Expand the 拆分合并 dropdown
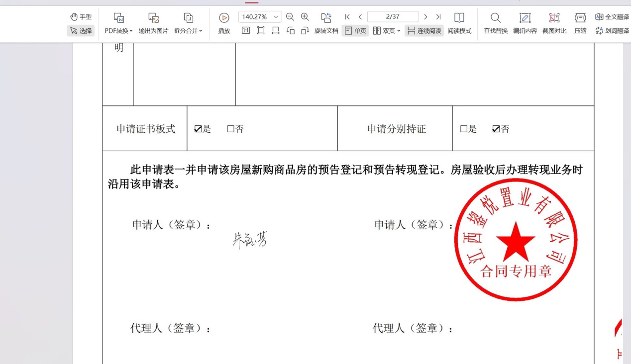The height and width of the screenshot is (364, 631). click(188, 31)
